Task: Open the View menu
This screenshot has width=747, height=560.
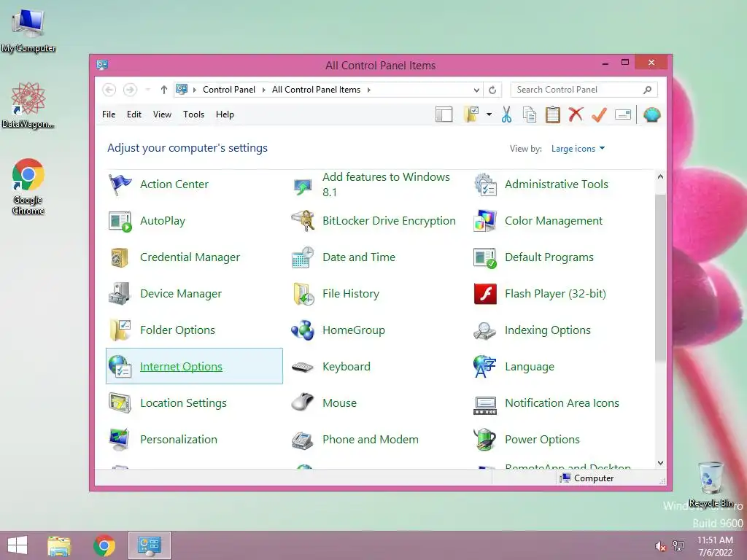Action: [x=162, y=114]
